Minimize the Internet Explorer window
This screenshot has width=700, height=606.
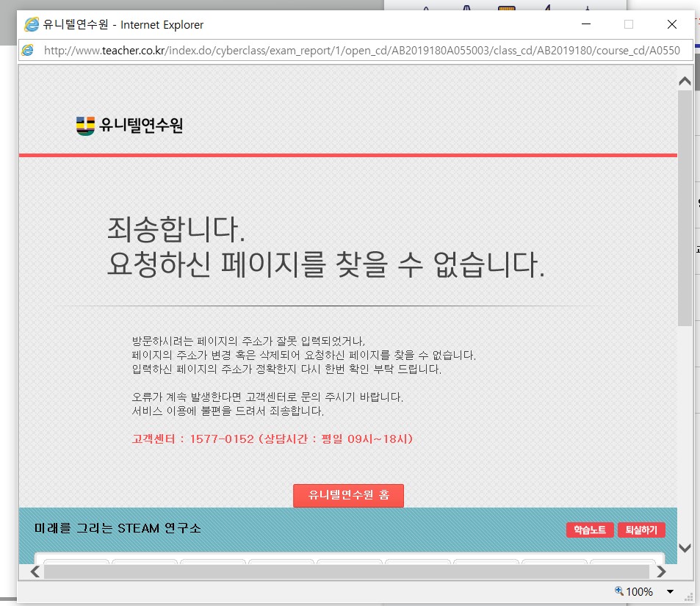(x=586, y=24)
